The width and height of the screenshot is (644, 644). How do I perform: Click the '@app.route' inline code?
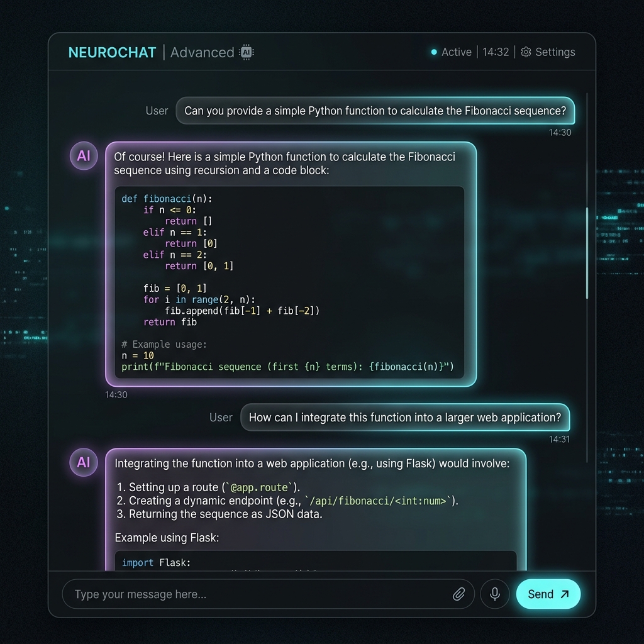(259, 487)
